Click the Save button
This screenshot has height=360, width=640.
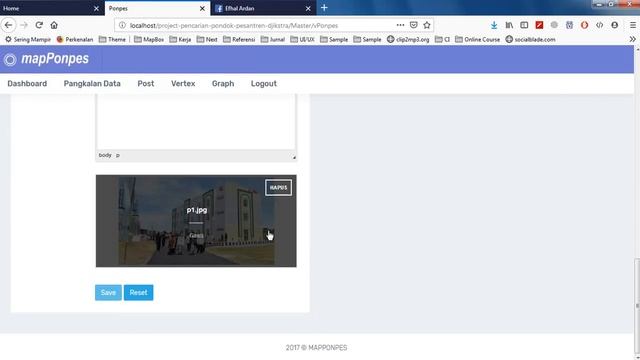pos(108,293)
